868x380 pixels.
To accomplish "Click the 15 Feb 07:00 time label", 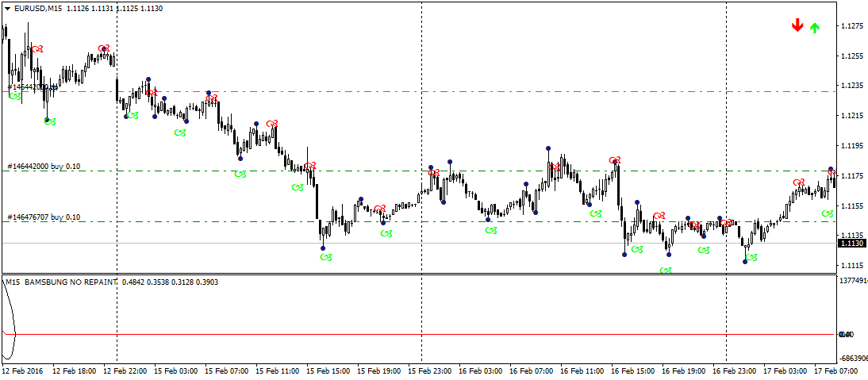I will click(226, 371).
